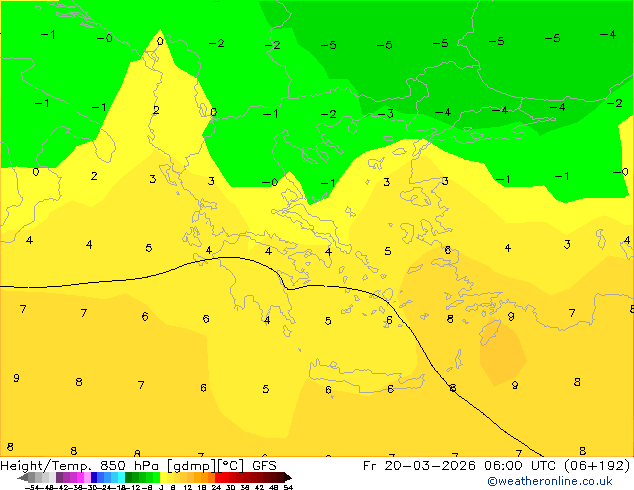This screenshot has height=490, width=634.
Task: Click the "Height/Temp. 850 hPa" chart title
Action: click(x=79, y=466)
